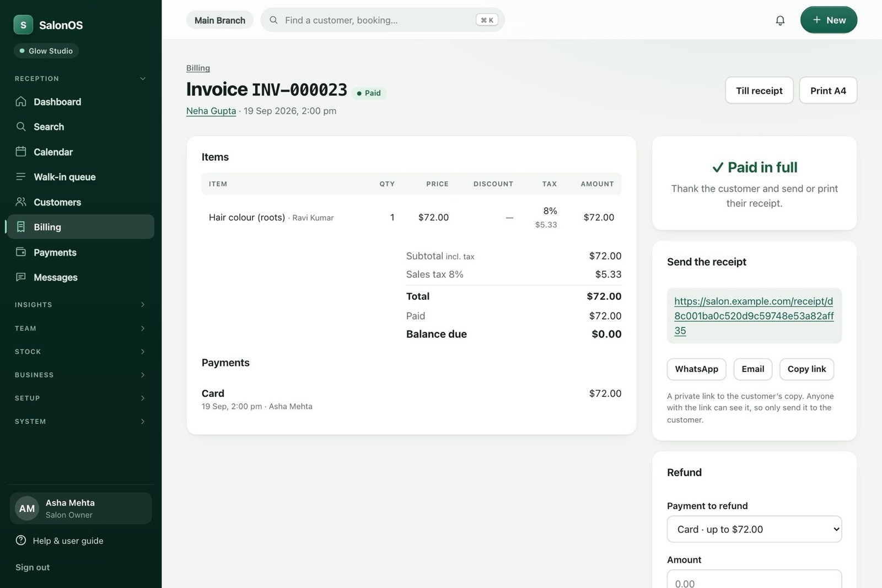Image resolution: width=882 pixels, height=588 pixels.
Task: Click the Till receipt button
Action: click(759, 90)
